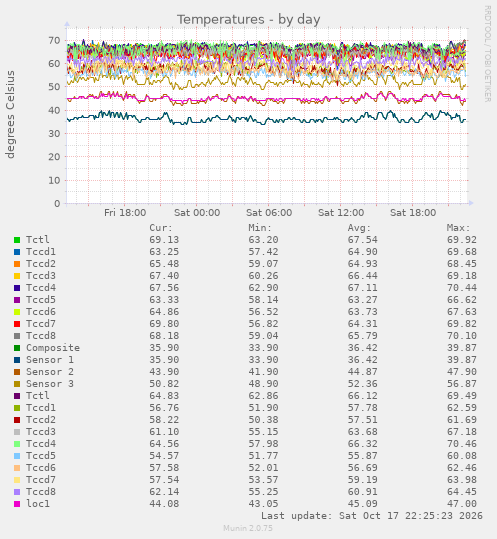The width and height of the screenshot is (497, 539).
Task: Click the minimum value 50.38
Action: click(x=264, y=420)
